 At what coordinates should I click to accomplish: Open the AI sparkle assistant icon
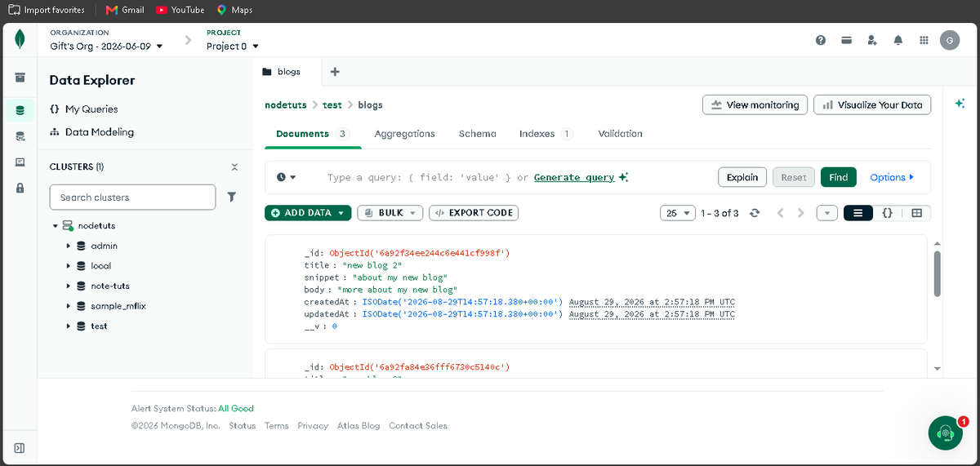[960, 104]
